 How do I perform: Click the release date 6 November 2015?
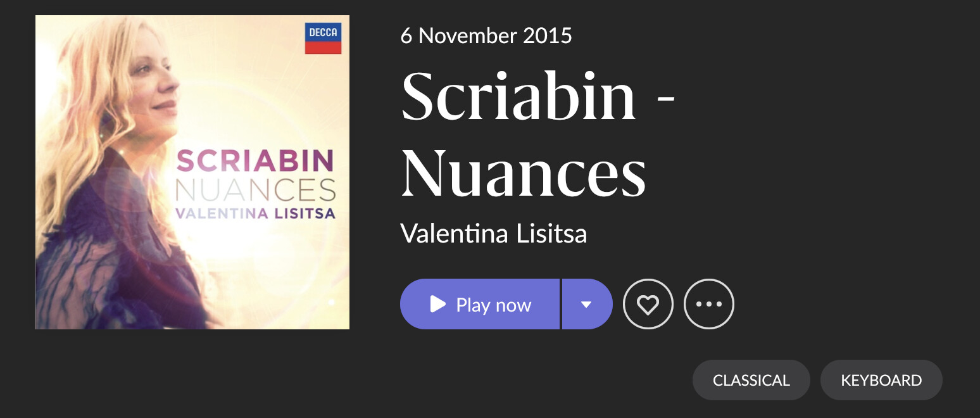486,35
